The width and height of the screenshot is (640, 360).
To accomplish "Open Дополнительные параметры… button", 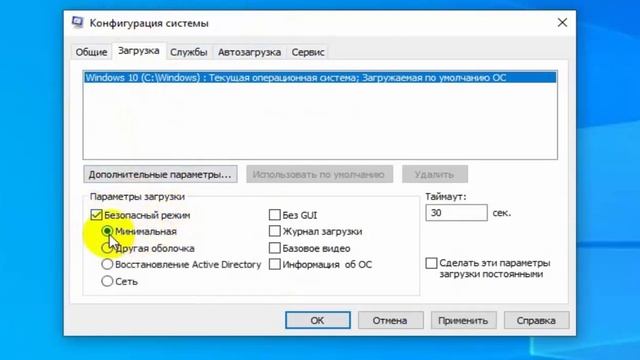I will (x=160, y=174).
